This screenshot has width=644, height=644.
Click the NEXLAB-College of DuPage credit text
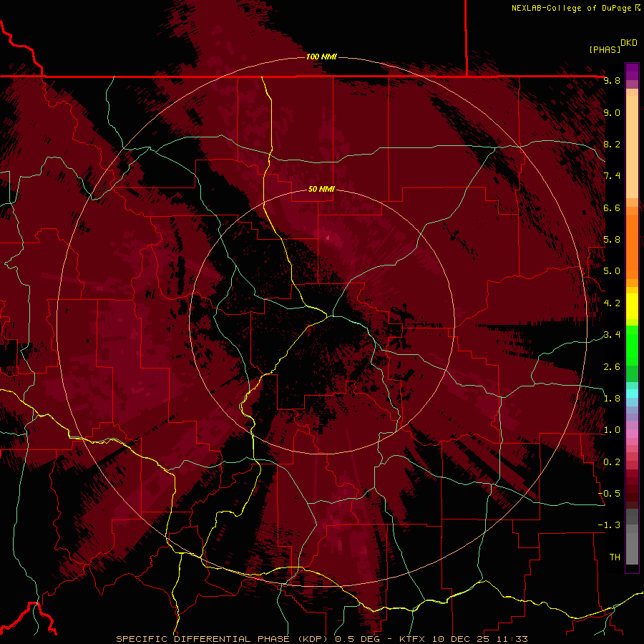click(x=571, y=8)
